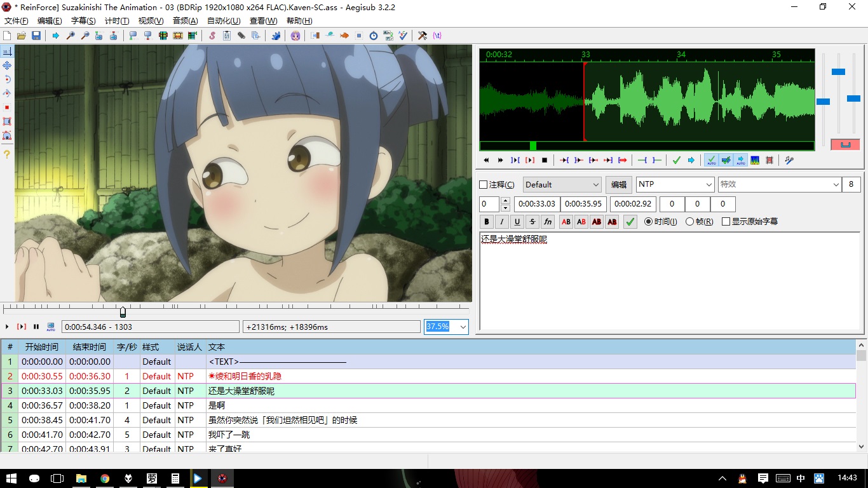868x488 pixels.
Task: Select the 帧 frame radio button
Action: (689, 222)
